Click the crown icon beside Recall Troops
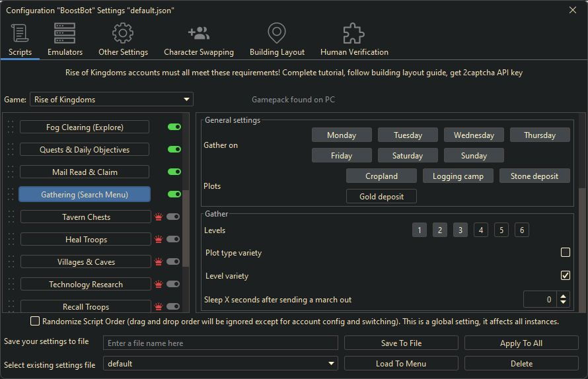Screen dimensions: 588x379 coord(159,306)
